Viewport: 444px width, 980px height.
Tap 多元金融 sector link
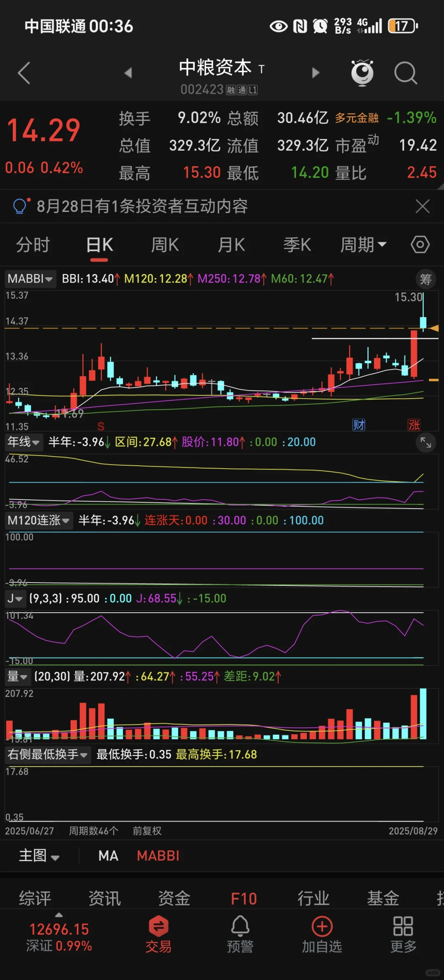357,118
